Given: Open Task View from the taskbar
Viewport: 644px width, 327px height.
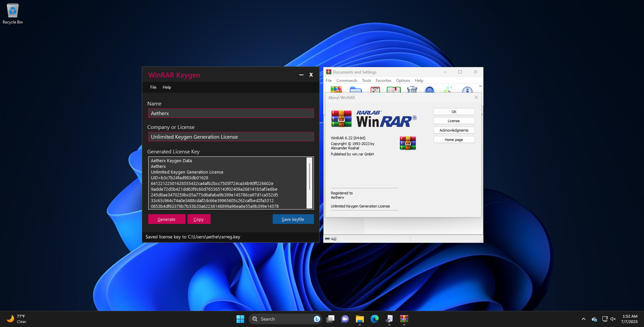Looking at the screenshot, I should [x=330, y=319].
